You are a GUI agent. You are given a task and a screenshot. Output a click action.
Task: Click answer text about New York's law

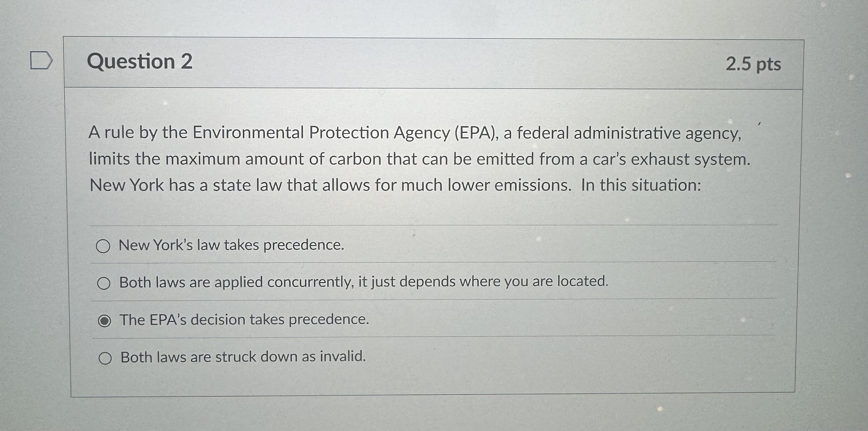point(231,245)
